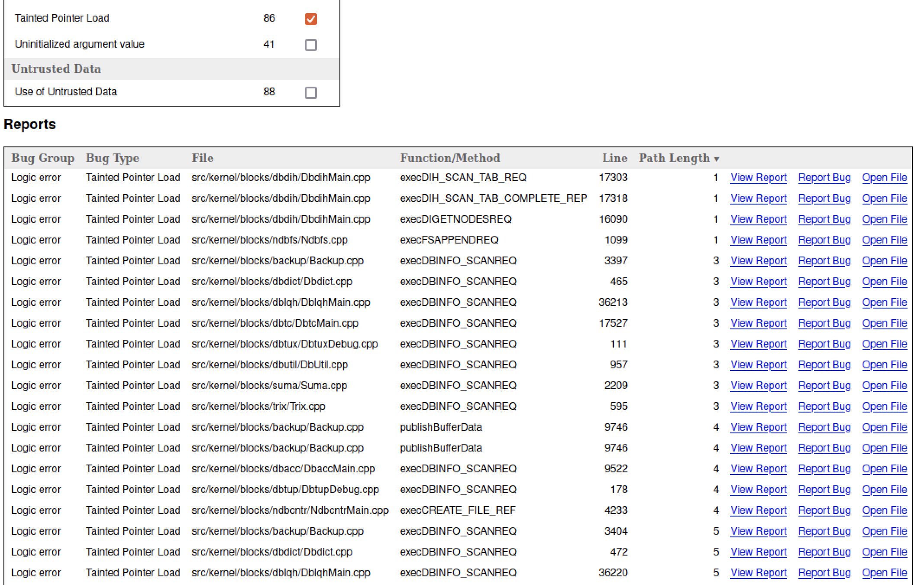Click the File column header
Screen dimensions: 924x585
pos(202,158)
